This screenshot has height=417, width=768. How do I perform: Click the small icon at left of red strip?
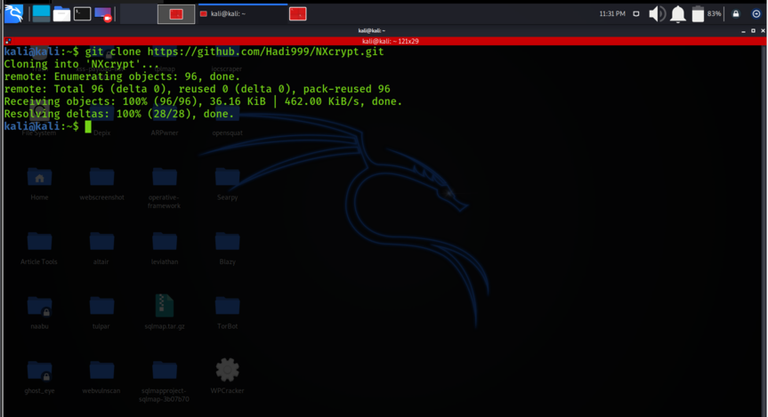point(8,41)
